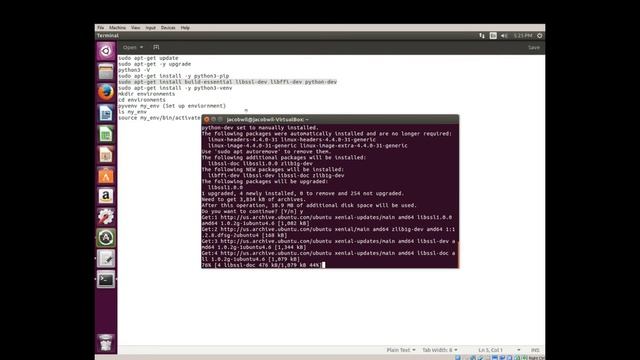Open the keyboard layout indicator
The width and height of the screenshot is (640, 360).
493,36
